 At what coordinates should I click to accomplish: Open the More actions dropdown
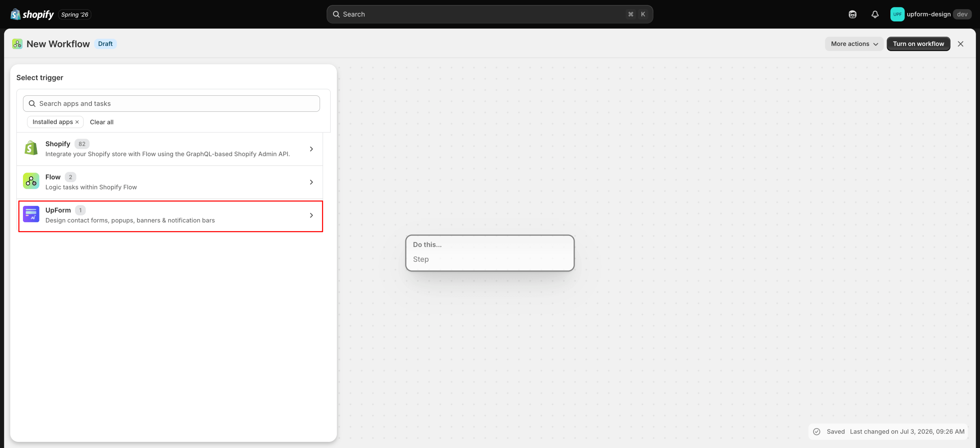tap(854, 44)
